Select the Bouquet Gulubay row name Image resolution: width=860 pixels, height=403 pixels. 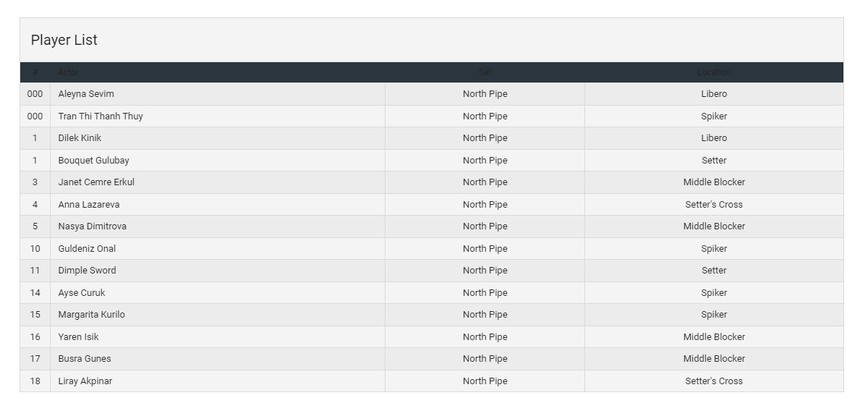pos(93,160)
